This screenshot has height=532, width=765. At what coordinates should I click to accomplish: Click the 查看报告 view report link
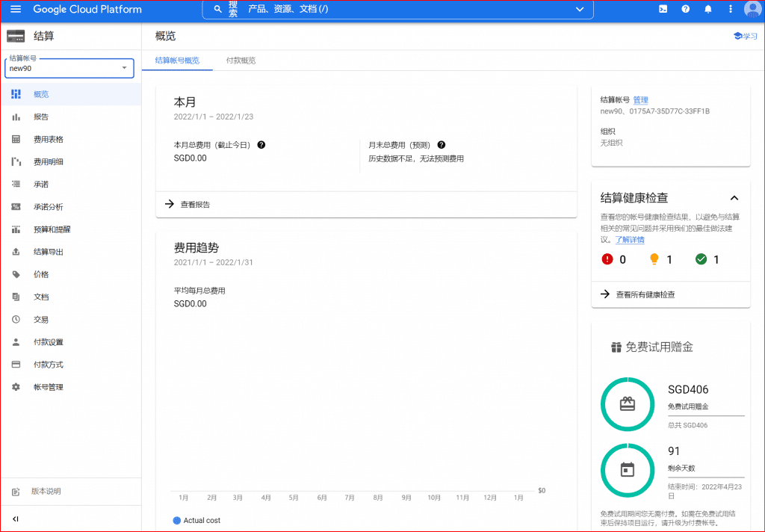pyautogui.click(x=196, y=202)
